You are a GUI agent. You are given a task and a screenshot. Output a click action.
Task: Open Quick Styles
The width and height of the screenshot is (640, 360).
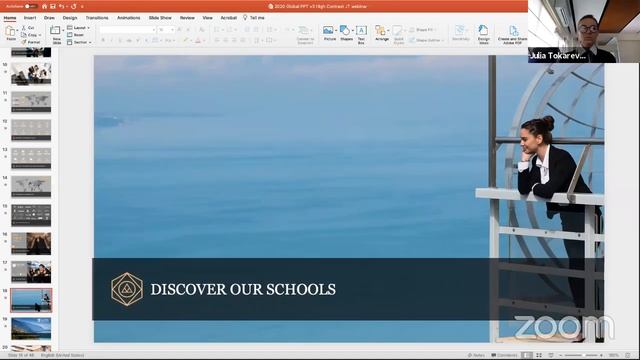point(398,34)
